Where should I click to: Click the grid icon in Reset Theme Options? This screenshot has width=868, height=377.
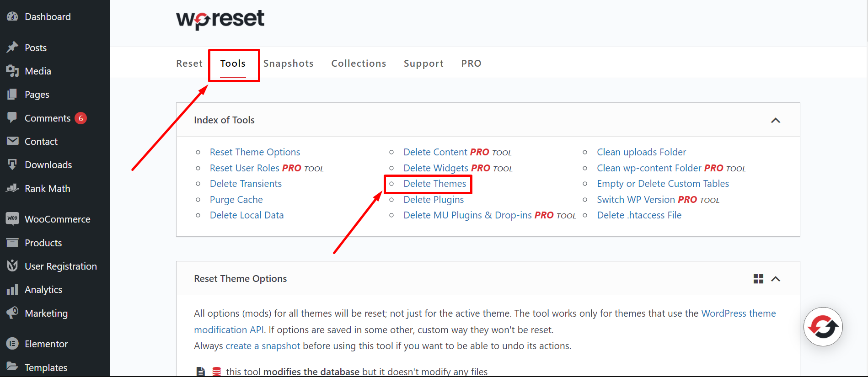point(758,279)
